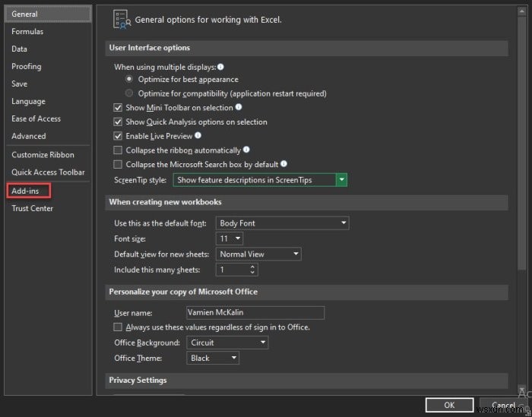This screenshot has height=417, width=532.
Task: Select Optimize for compatibility radio button
Action: (129, 93)
